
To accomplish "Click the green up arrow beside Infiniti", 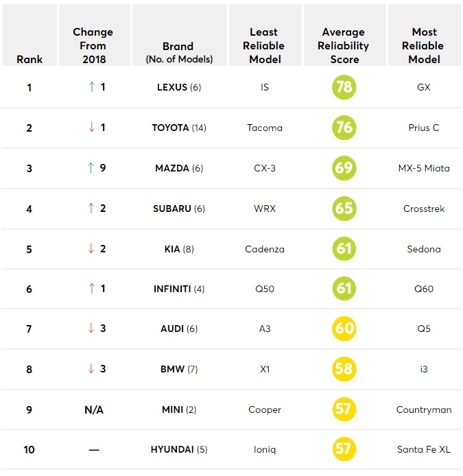I will coord(91,289).
